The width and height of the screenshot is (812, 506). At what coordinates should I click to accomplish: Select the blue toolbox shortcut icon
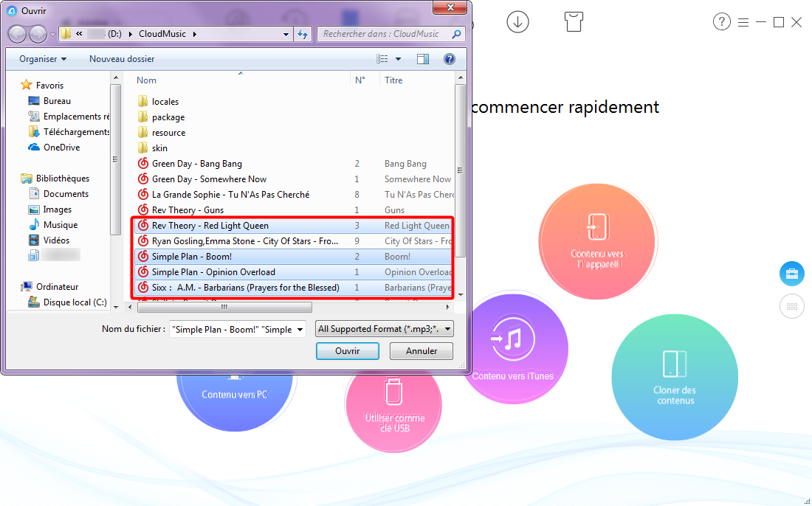792,273
